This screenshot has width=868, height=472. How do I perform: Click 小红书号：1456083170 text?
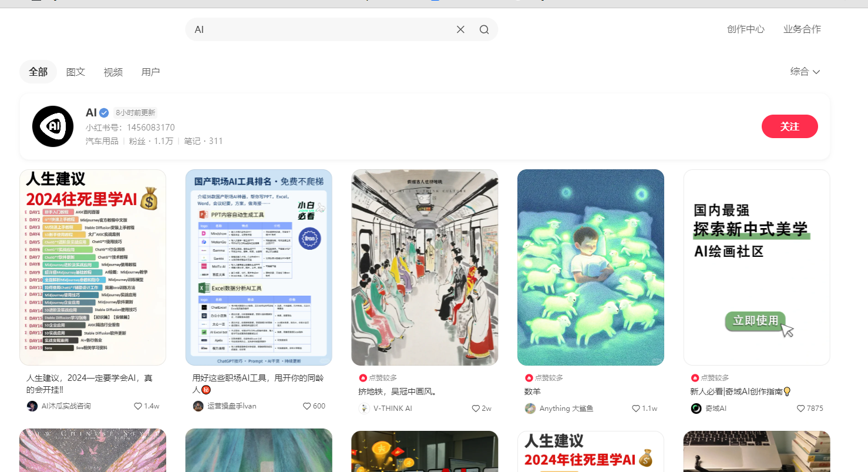pyautogui.click(x=130, y=128)
